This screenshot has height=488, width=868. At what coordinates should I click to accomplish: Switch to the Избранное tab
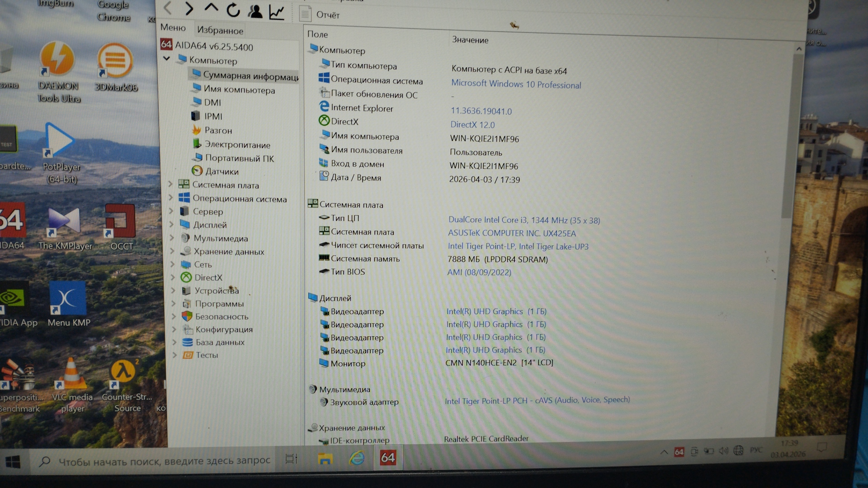pyautogui.click(x=220, y=30)
